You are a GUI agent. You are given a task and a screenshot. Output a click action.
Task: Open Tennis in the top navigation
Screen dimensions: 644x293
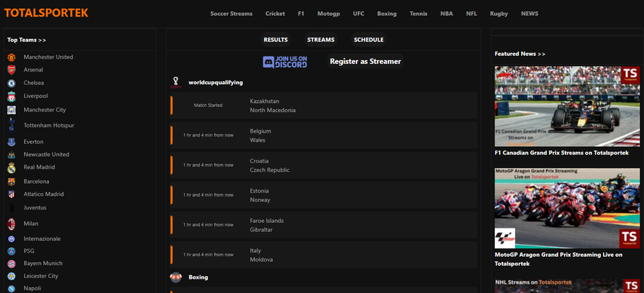click(418, 14)
